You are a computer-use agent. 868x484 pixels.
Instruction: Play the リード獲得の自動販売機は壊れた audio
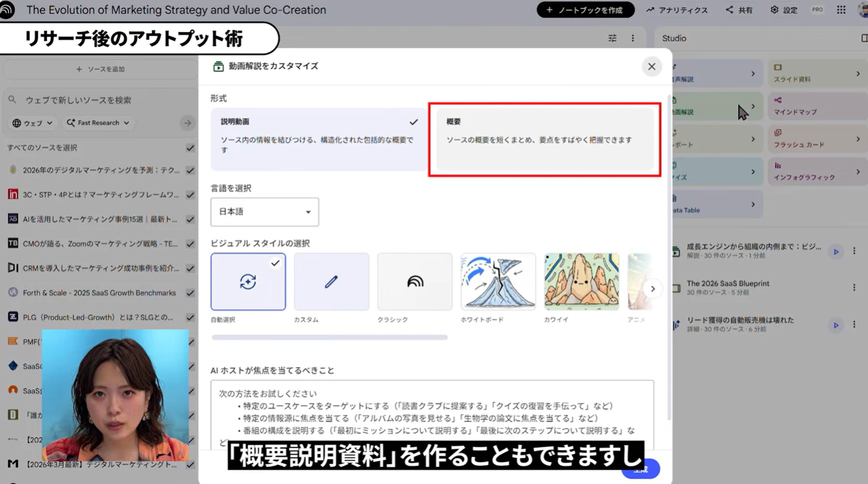835,325
